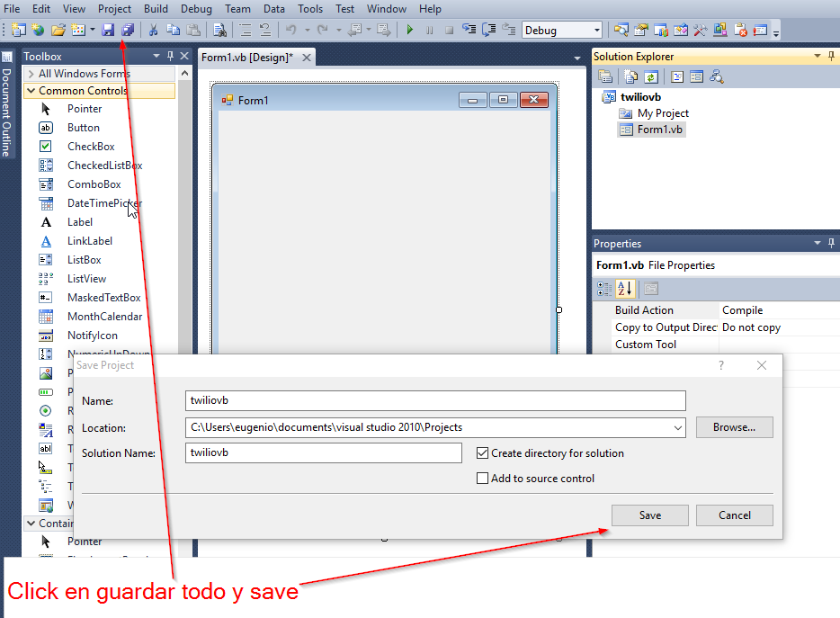The width and height of the screenshot is (840, 618).
Task: Click Refresh icon in Solution Explorer
Action: coord(651,77)
